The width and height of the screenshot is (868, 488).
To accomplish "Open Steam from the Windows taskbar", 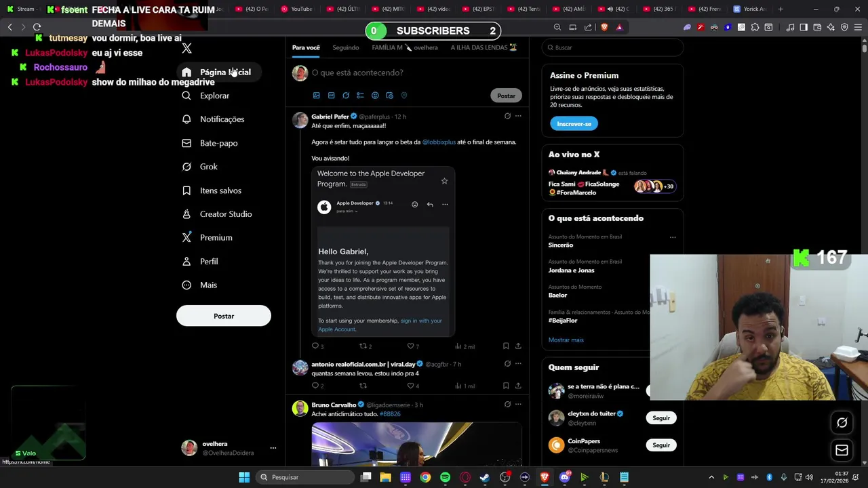I will (485, 477).
